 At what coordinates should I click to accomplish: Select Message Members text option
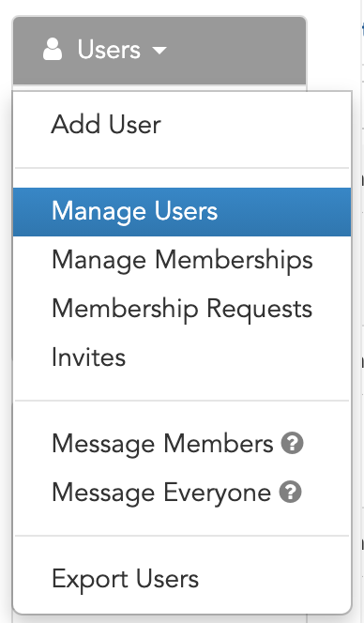162,444
